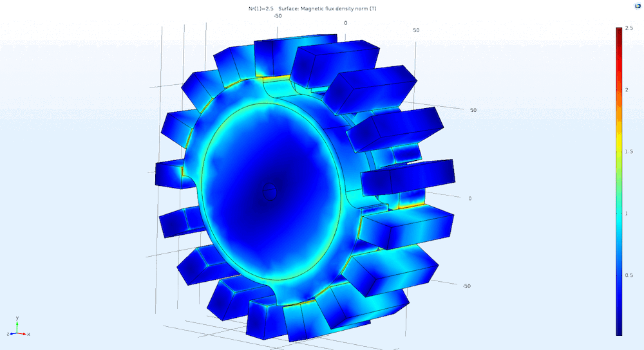644x350 pixels.
Task: Click the magnetic flux density color legend bar
Action: click(x=618, y=181)
